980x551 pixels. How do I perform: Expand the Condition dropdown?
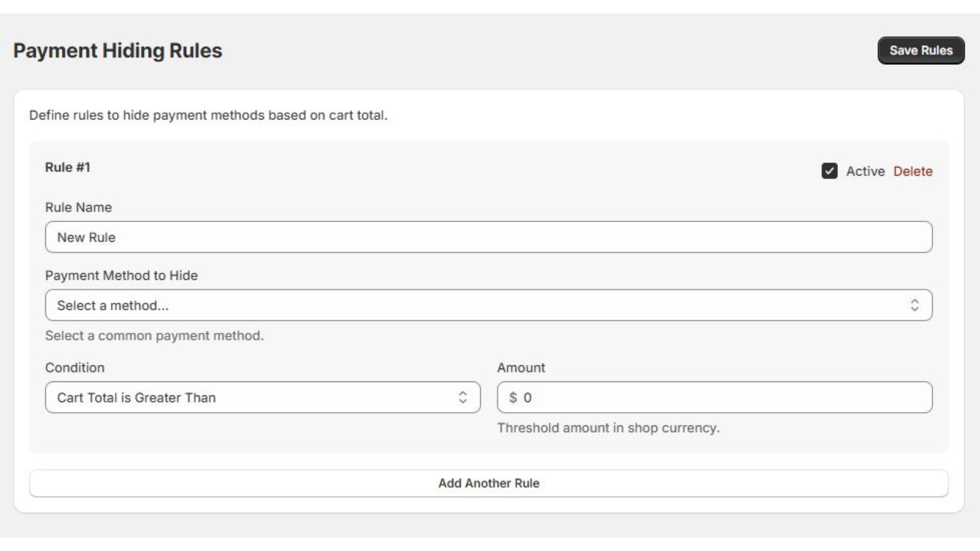263,397
